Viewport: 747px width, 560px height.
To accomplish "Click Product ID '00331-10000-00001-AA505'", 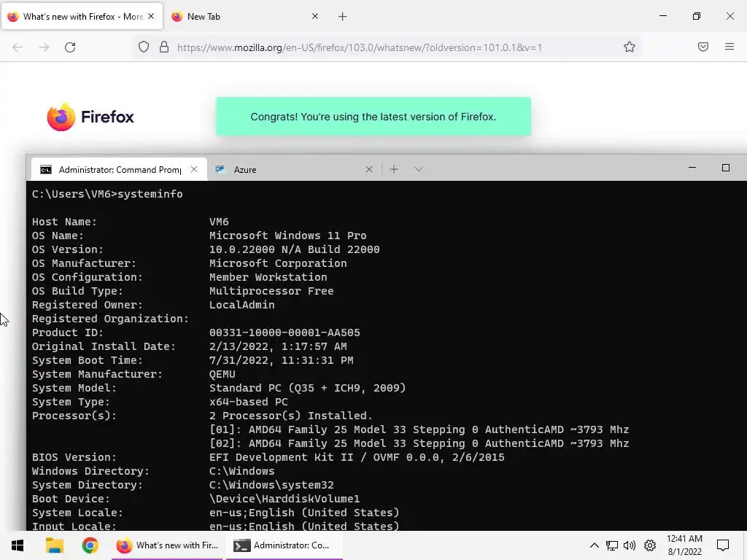I will point(285,332).
